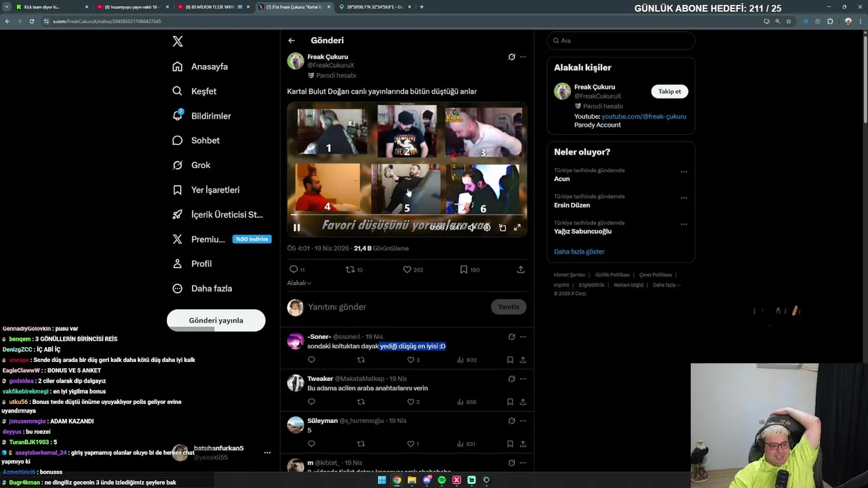Open account menu dots near batuhanfurkan5
This screenshot has height=488, width=868.
pos(267,453)
